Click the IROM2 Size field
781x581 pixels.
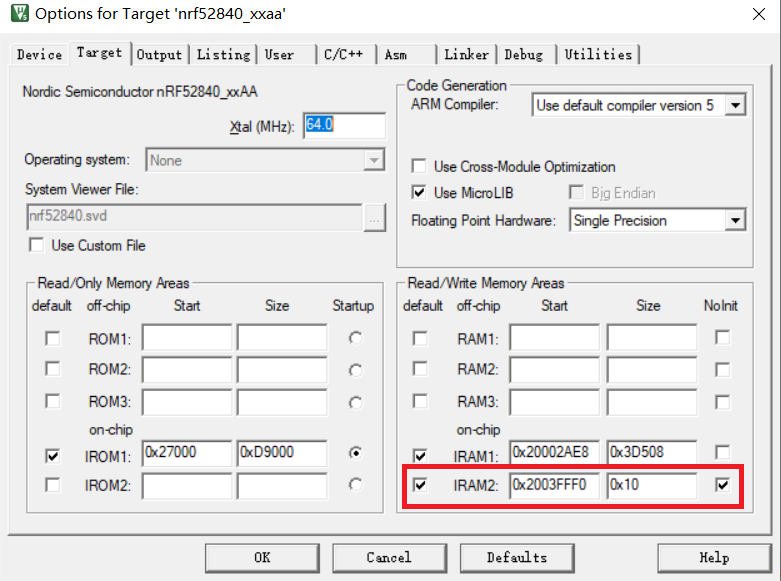[x=282, y=485]
